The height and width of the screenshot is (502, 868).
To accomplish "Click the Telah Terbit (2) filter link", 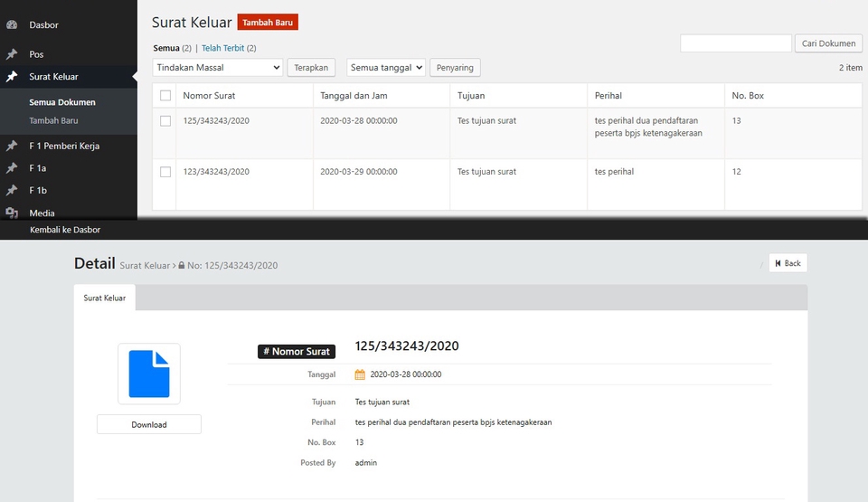I will (x=229, y=48).
